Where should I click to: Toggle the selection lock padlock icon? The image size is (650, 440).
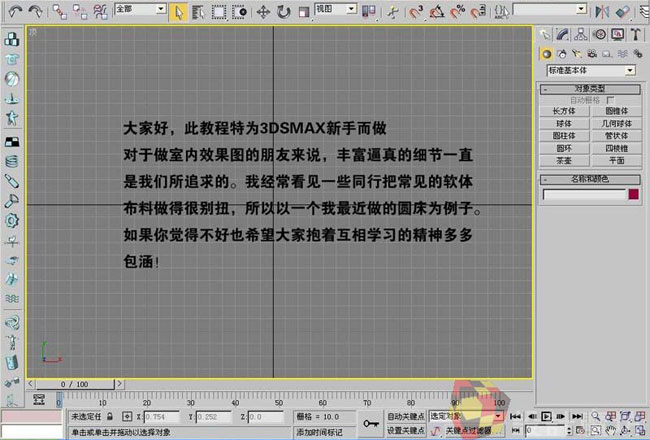coord(110,416)
